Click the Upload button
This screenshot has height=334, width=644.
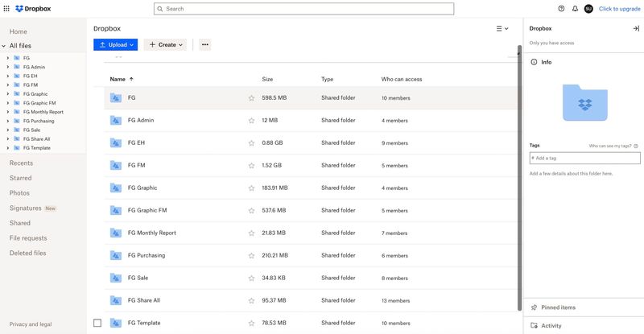pos(115,45)
